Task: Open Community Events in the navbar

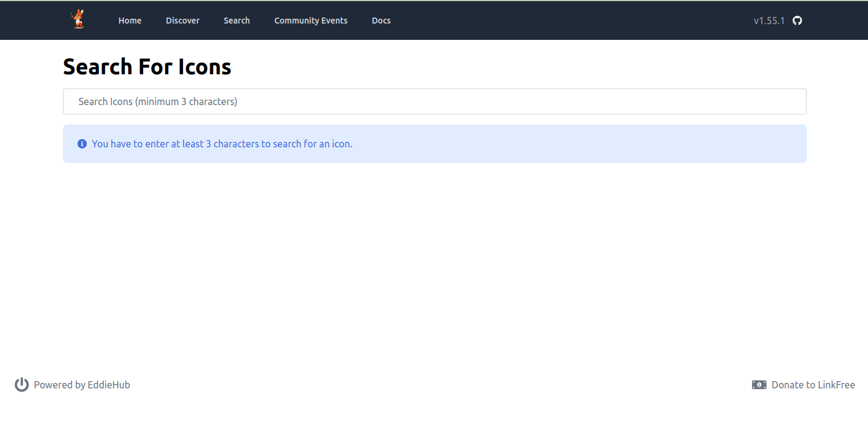Action: coord(311,21)
